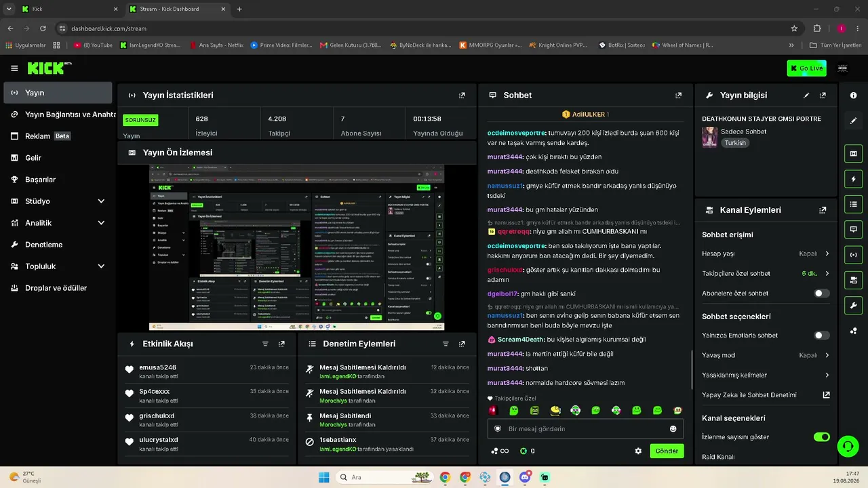Expand the Topluluk sidebar section

click(58, 266)
